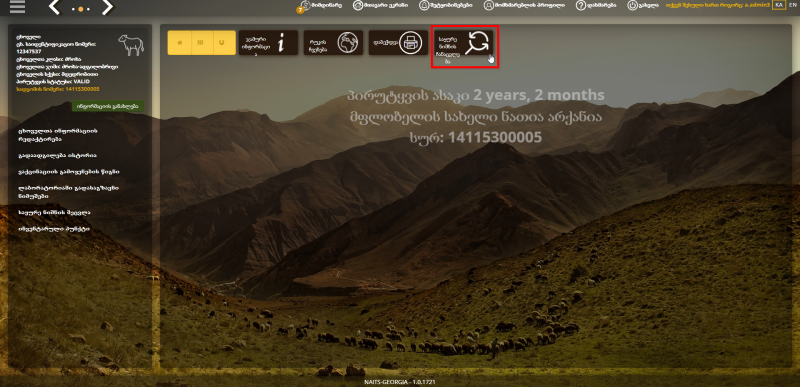
Task: Open 'საყურე ნიშნის შეცვლა' ear tag change item
Action: click(54, 212)
